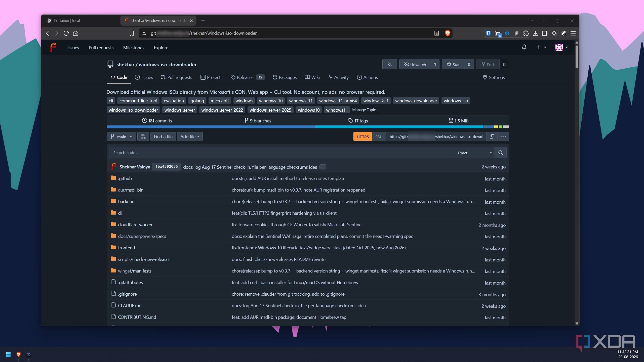Expand the Add file dropdown

pyautogui.click(x=190, y=137)
